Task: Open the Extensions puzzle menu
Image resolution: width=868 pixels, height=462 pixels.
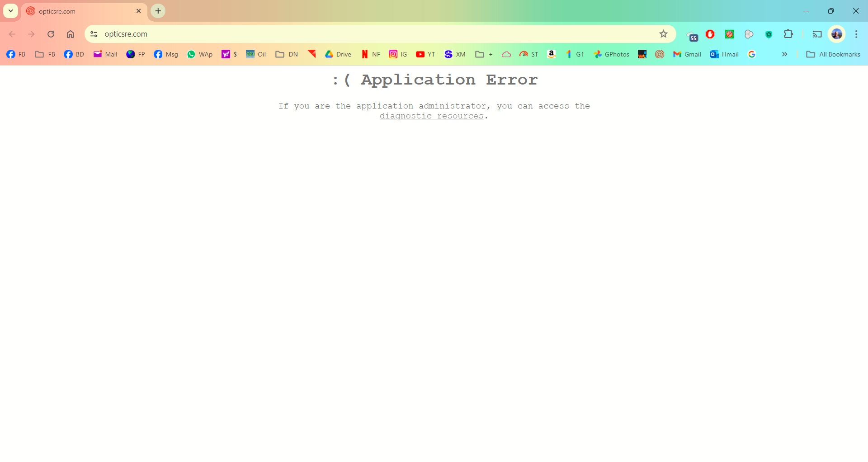Action: click(x=788, y=34)
